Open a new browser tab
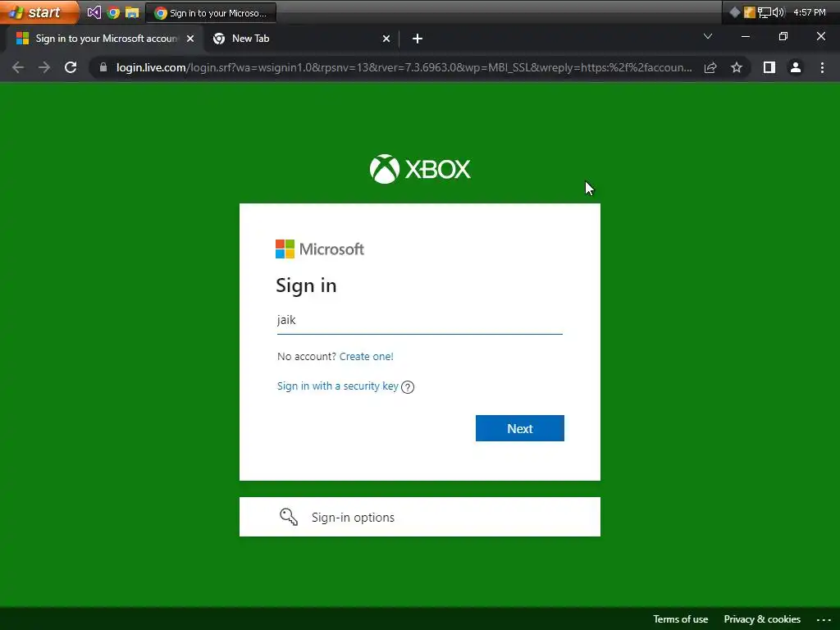The image size is (840, 630). tap(418, 39)
